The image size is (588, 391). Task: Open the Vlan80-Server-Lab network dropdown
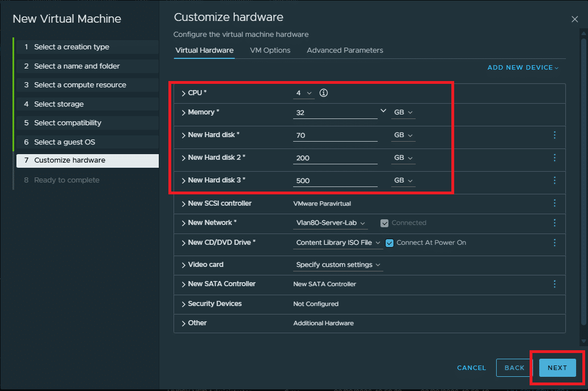click(x=331, y=223)
